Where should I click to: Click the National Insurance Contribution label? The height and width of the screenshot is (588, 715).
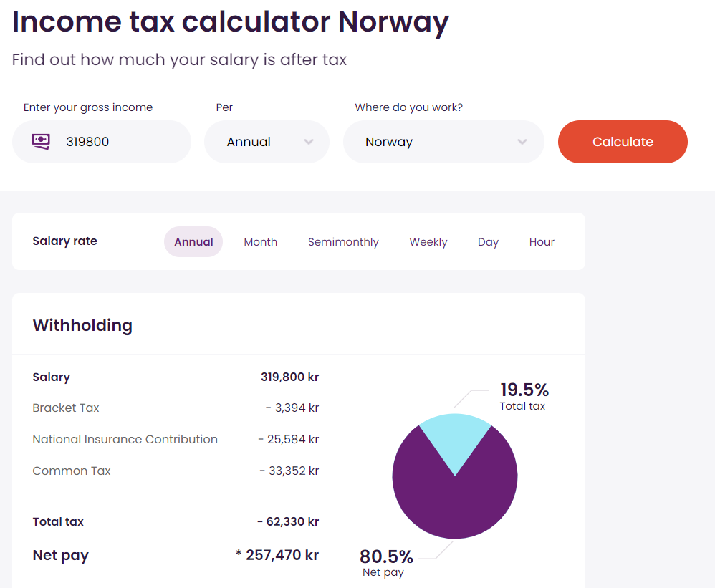coord(125,439)
